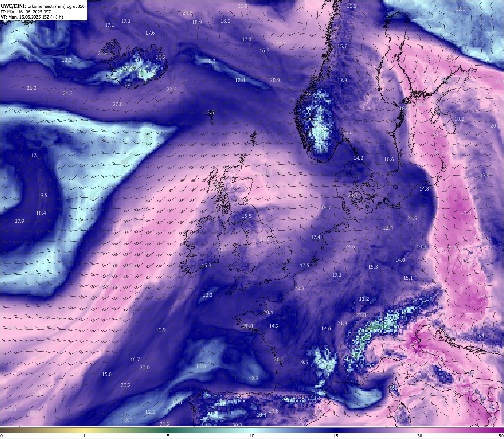Click the 16.7 value on the map
504x439 pixels.
pos(135,359)
